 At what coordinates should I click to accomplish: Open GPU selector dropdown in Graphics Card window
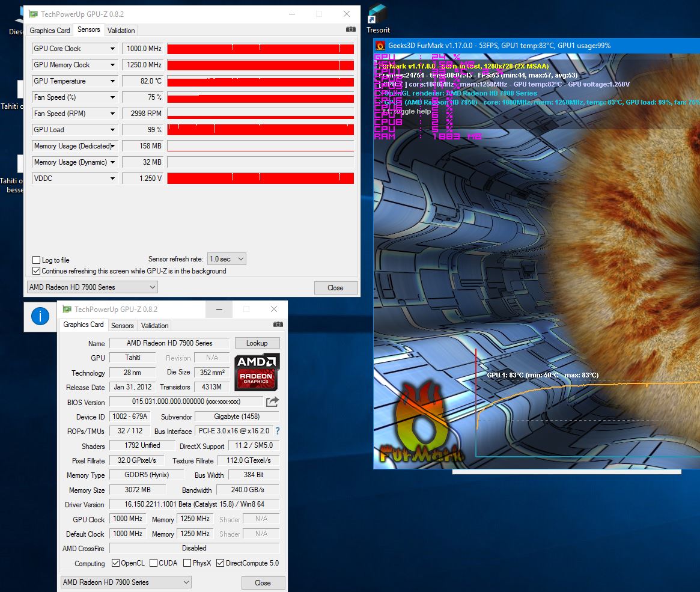126,582
